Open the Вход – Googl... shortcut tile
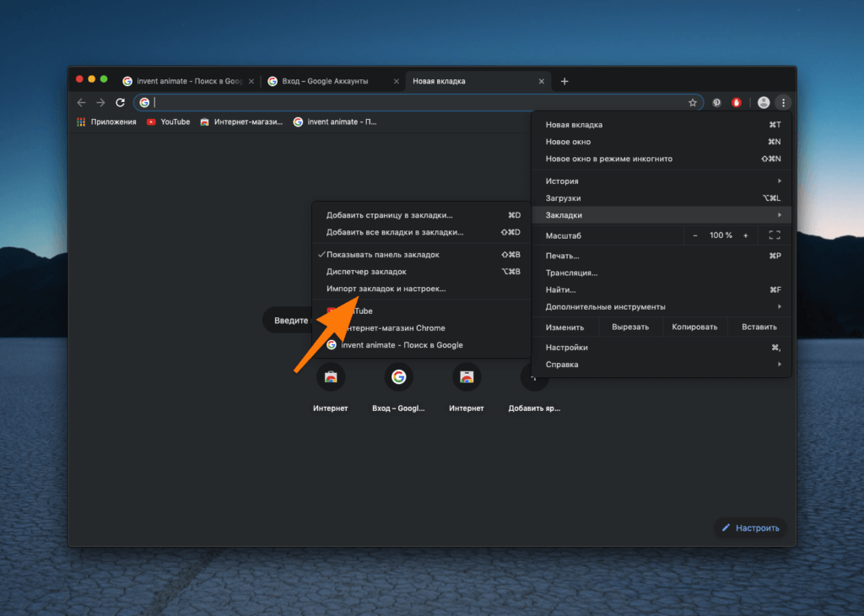864x616 pixels. 398,388
